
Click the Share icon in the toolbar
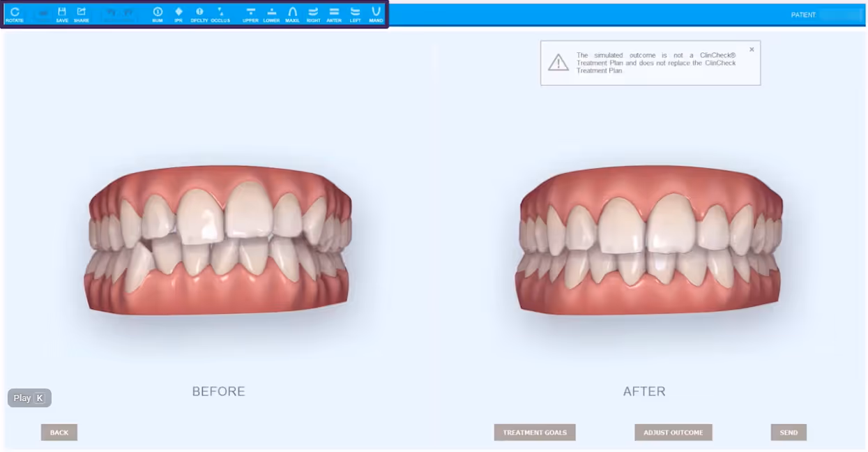(82, 14)
